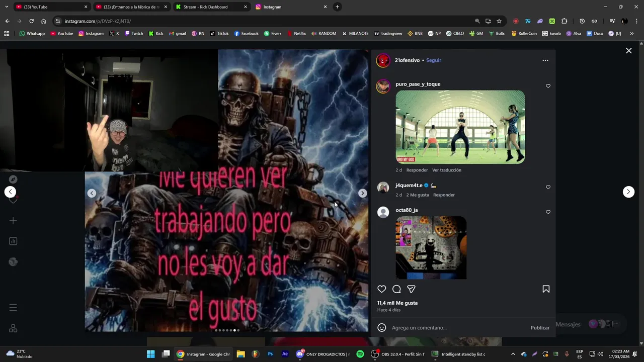Click the 11,4 mil Me gusta count

(x=397, y=303)
